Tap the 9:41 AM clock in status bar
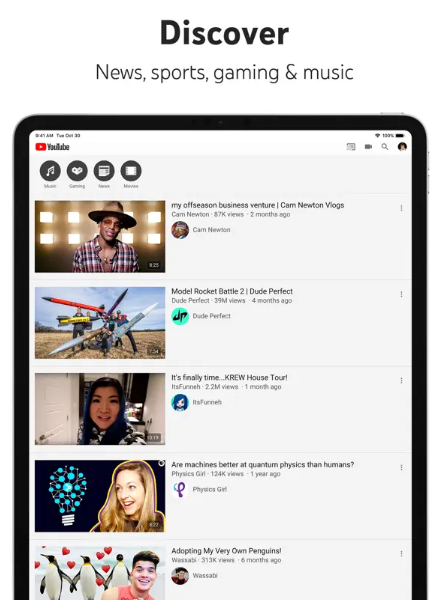This screenshot has height=600, width=443. coord(44,135)
